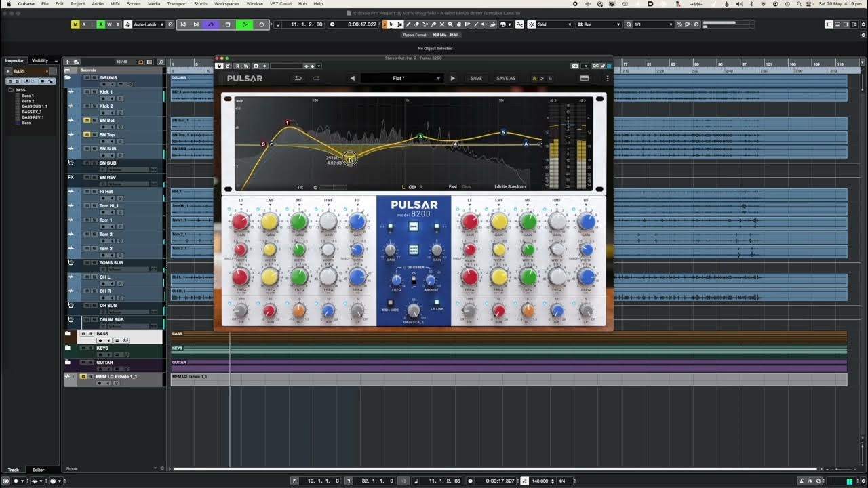
Task: Toggle the plugin bypass power button
Action: [x=219, y=66]
